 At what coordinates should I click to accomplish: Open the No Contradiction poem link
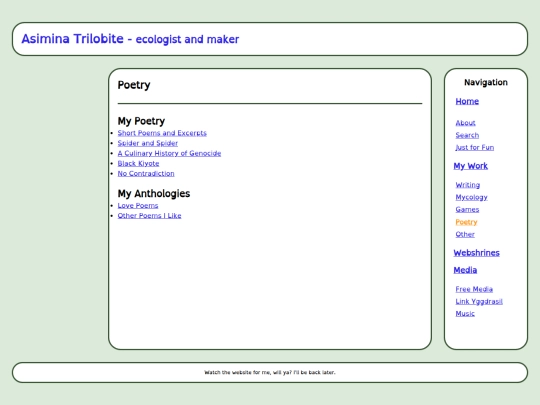(146, 173)
